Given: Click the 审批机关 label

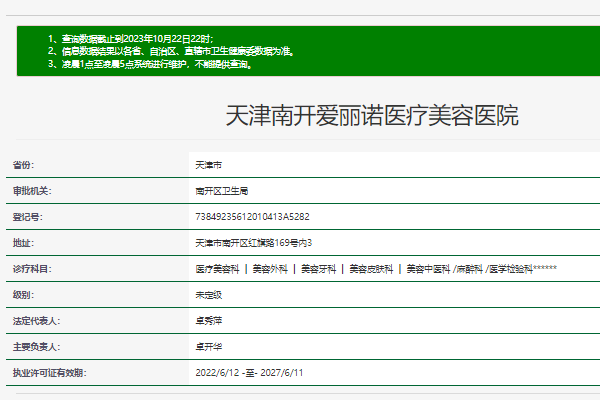Looking at the screenshot, I should coord(32,191).
